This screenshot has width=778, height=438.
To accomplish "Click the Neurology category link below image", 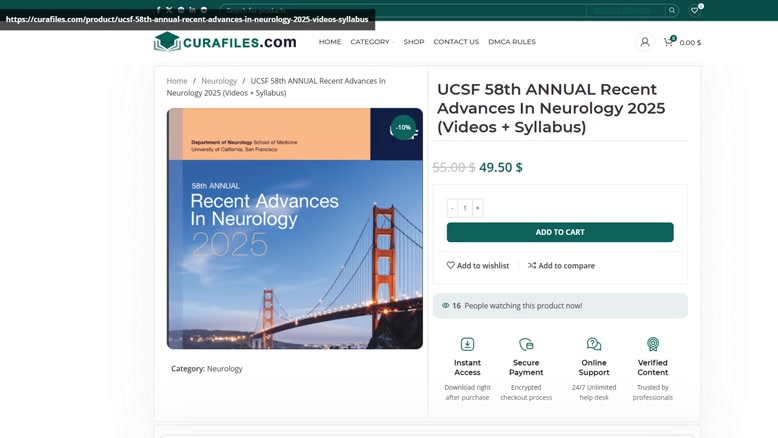I will 225,369.
